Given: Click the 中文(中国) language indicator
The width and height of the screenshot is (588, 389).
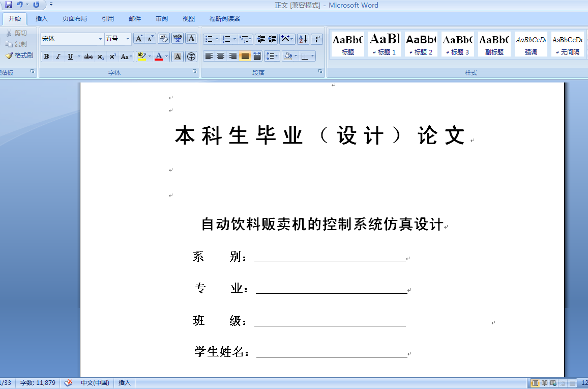Looking at the screenshot, I should click(95, 382).
